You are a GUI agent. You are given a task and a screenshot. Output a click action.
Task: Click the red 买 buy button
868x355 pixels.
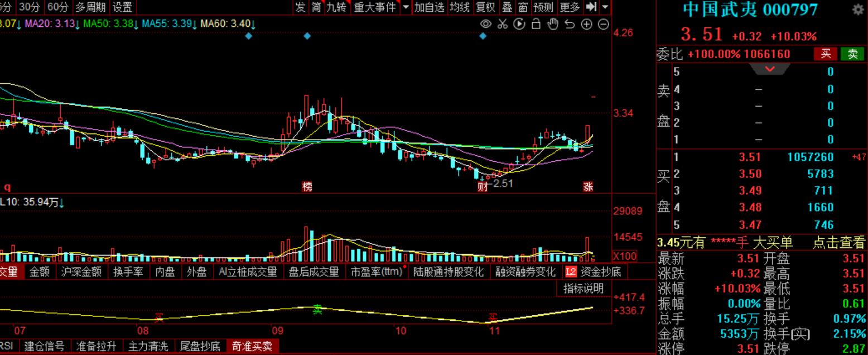tap(826, 54)
